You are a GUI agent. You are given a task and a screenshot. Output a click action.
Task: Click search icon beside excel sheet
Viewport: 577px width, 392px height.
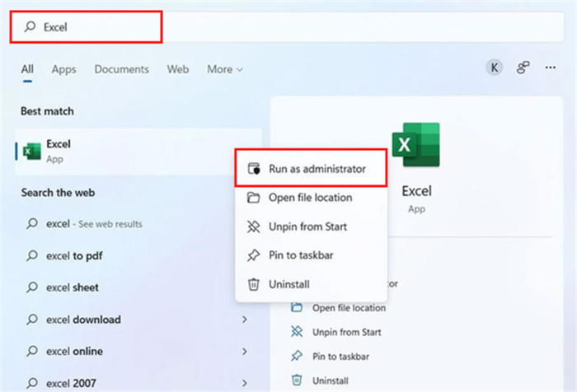tap(32, 287)
